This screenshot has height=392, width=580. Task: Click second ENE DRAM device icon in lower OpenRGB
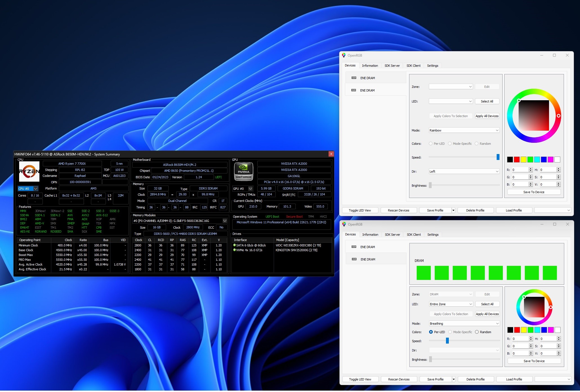[x=354, y=259]
